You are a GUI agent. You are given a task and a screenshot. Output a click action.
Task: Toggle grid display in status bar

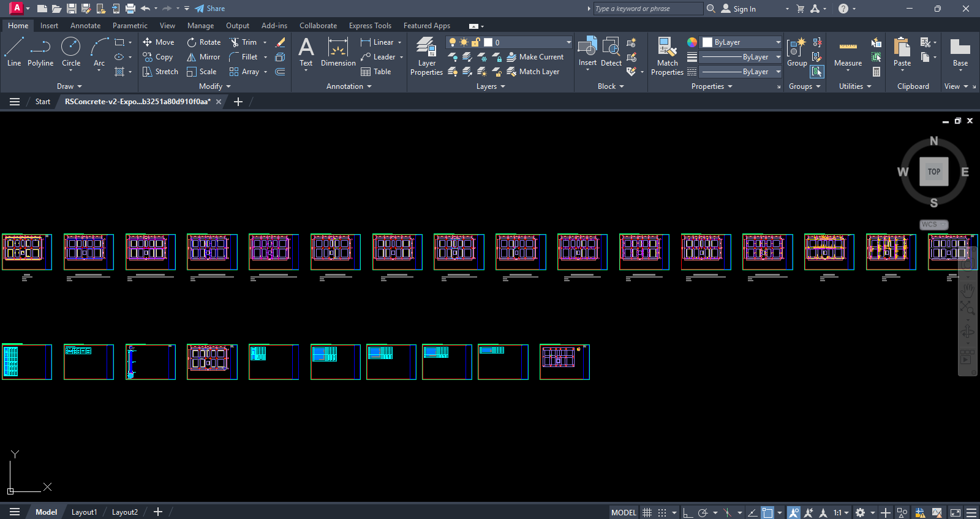point(647,512)
